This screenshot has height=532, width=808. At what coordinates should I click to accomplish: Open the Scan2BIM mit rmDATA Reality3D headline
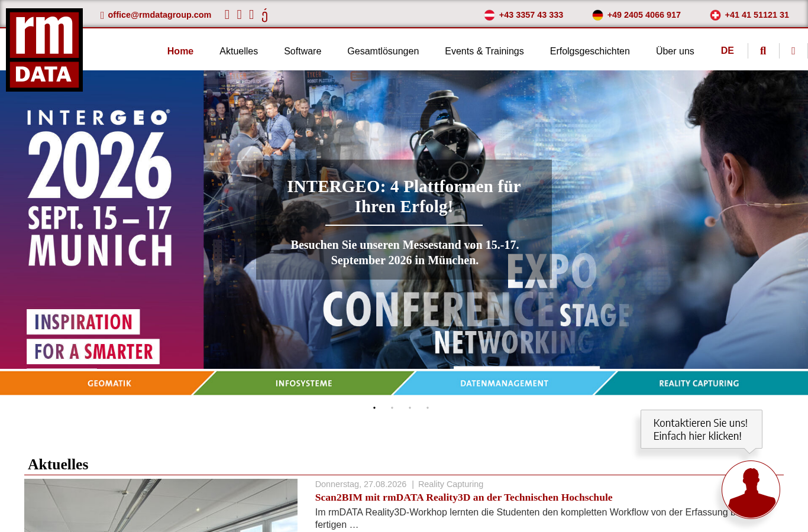[x=464, y=498]
